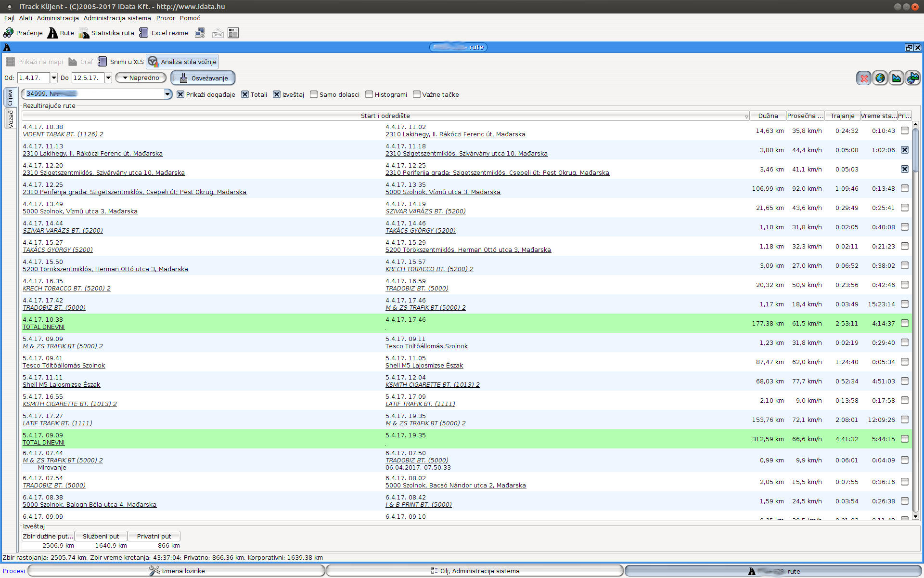This screenshot has width=924, height=578.
Task: Click the combined globe and graph icon
Action: pos(913,78)
